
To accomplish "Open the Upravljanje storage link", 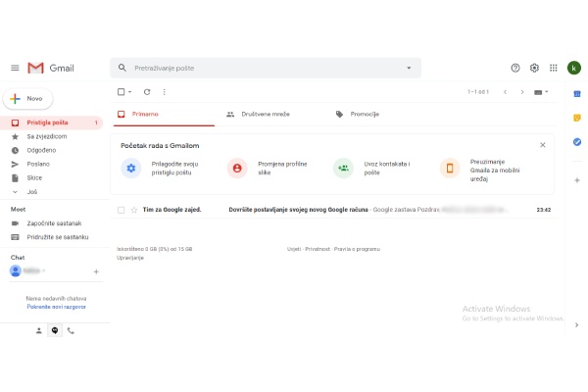I will click(130, 258).
